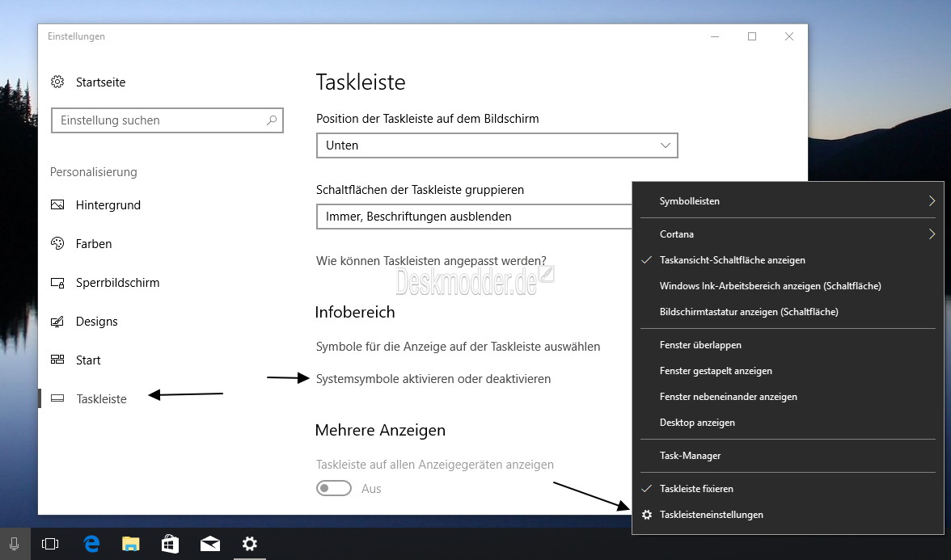The image size is (951, 560).
Task: Open Startseite via the gear icon
Action: click(57, 82)
